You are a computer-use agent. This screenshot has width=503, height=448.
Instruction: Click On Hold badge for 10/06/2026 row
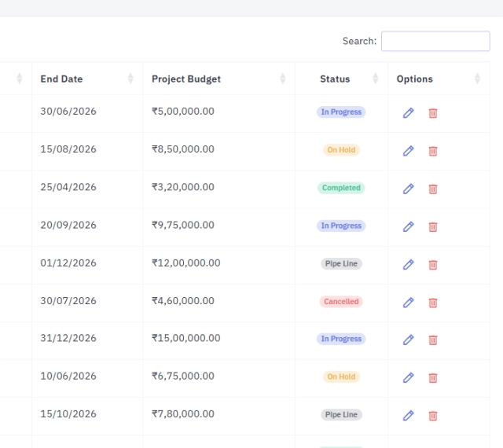(341, 376)
